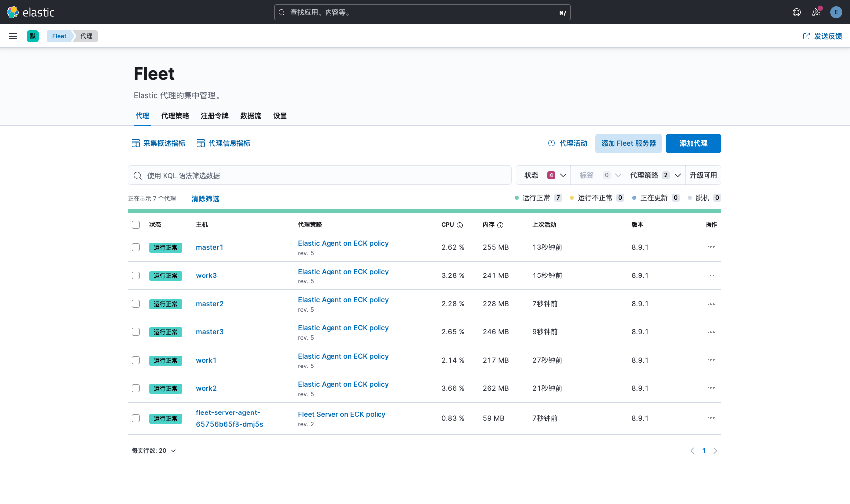The image size is (850, 504).
Task: Open the user account avatar menu
Action: click(836, 12)
